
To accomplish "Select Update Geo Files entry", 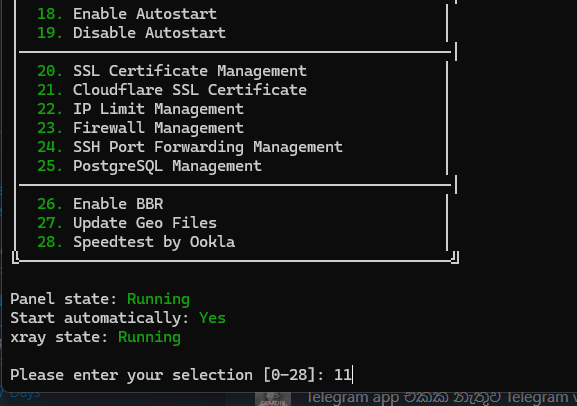I will click(x=127, y=223).
